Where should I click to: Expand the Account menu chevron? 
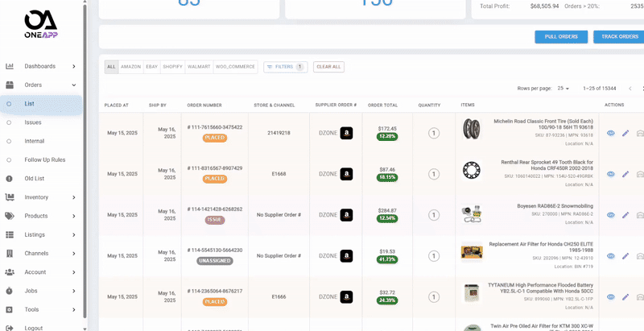click(x=74, y=272)
